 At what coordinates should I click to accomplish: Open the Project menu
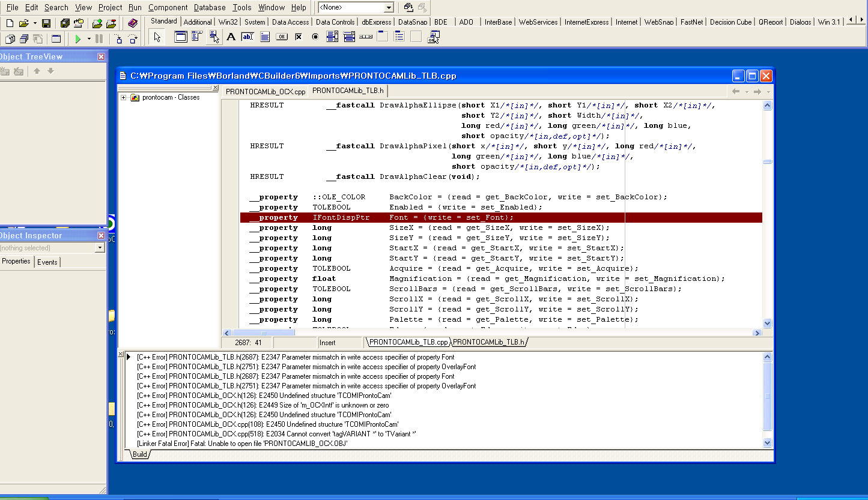[x=111, y=8]
